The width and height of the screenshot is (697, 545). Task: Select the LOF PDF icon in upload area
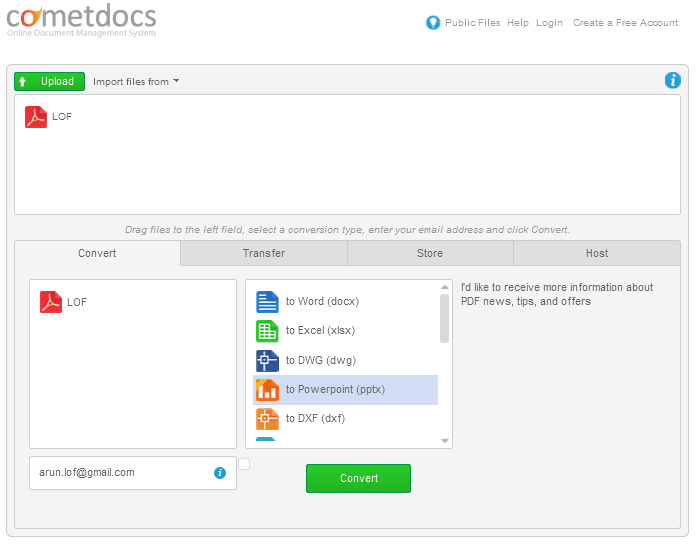36,117
